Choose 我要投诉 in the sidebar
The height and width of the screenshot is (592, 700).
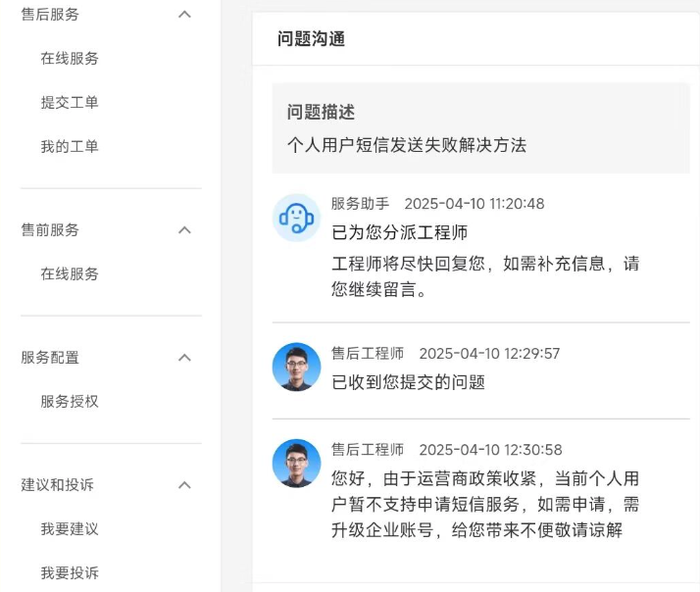[x=70, y=573]
